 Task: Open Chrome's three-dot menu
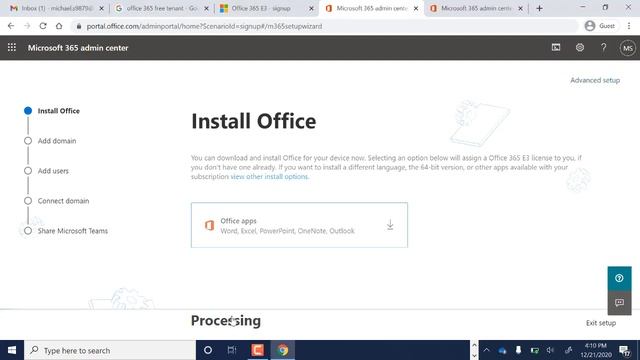(x=629, y=26)
